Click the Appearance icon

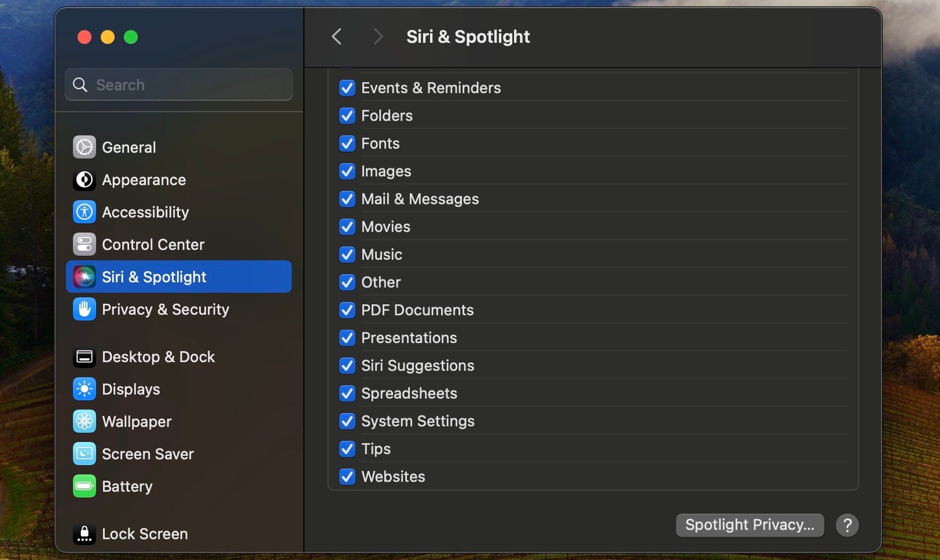tap(84, 179)
